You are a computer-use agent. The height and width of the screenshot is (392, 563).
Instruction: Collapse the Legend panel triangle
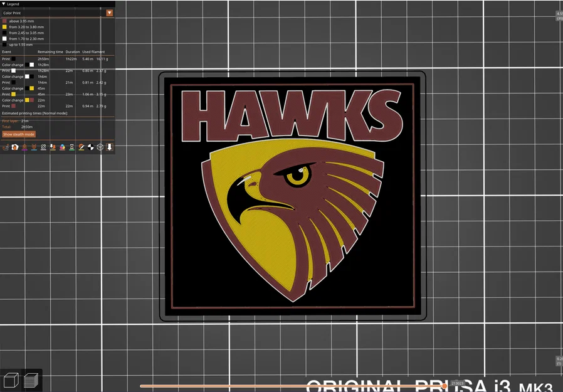pyautogui.click(x=3, y=4)
